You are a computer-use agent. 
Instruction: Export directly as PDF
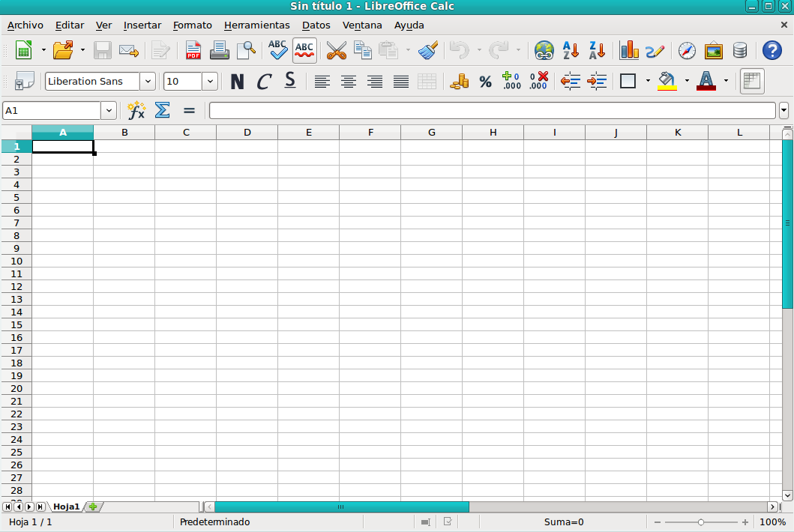[x=193, y=50]
